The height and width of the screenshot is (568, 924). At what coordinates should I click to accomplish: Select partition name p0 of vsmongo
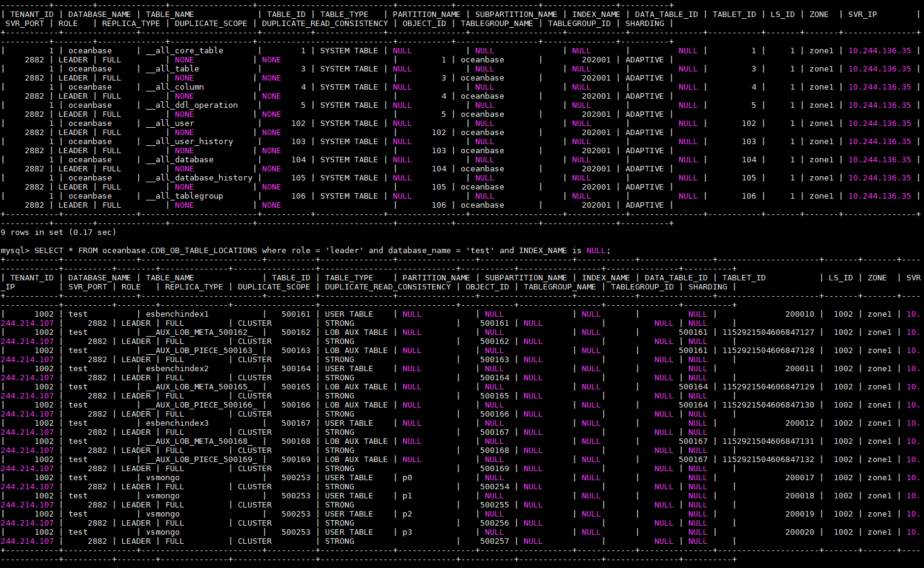pyautogui.click(x=408, y=478)
